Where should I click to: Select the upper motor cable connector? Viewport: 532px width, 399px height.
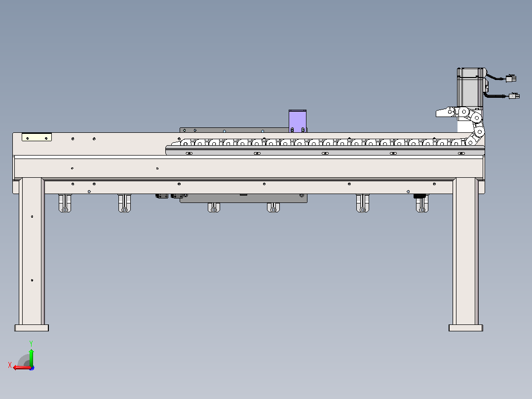click(511, 79)
